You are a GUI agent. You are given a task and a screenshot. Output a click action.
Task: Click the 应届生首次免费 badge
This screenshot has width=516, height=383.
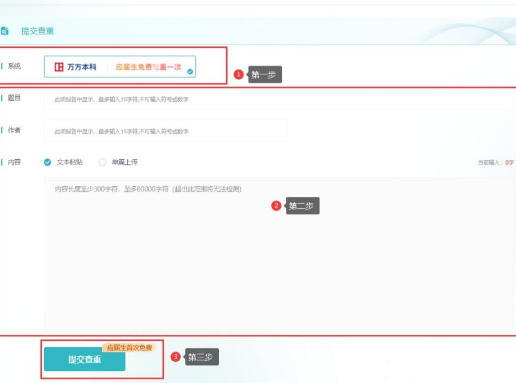129,348
